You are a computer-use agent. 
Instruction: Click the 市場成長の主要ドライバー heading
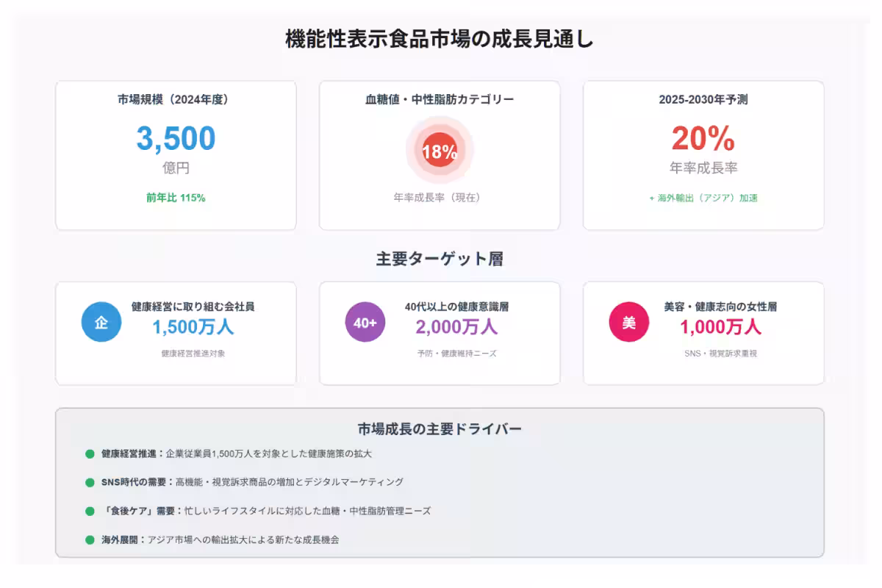440,429
